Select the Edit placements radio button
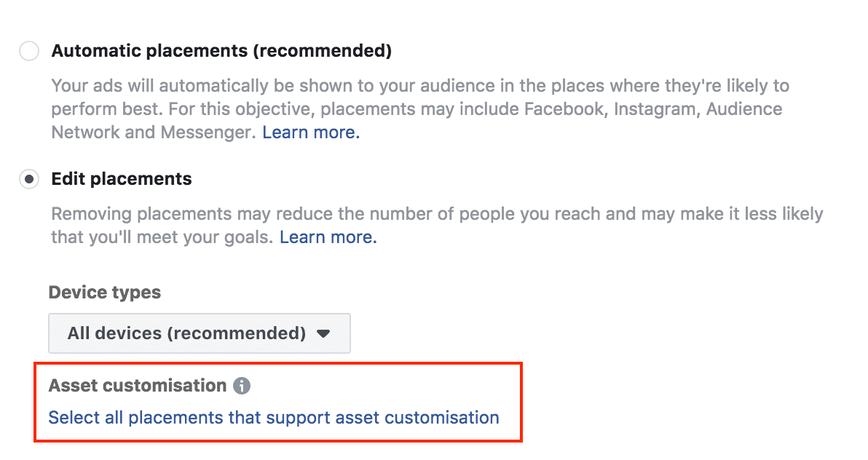The height and width of the screenshot is (460, 868). (29, 179)
